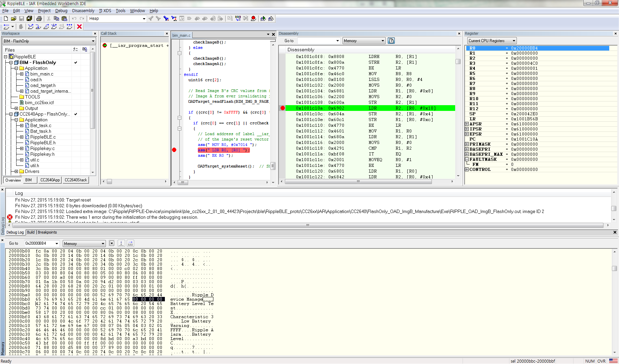Expand the bim_main.c file node

click(x=22, y=74)
